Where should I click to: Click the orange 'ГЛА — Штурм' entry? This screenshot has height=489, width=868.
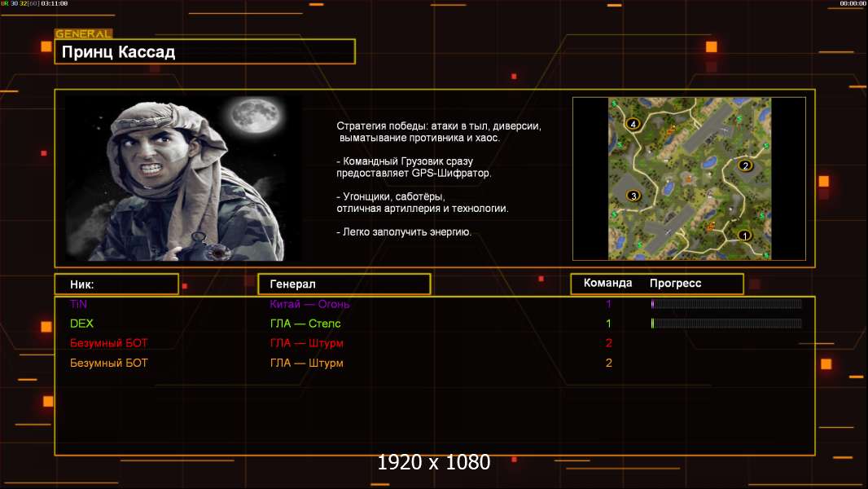pos(307,363)
